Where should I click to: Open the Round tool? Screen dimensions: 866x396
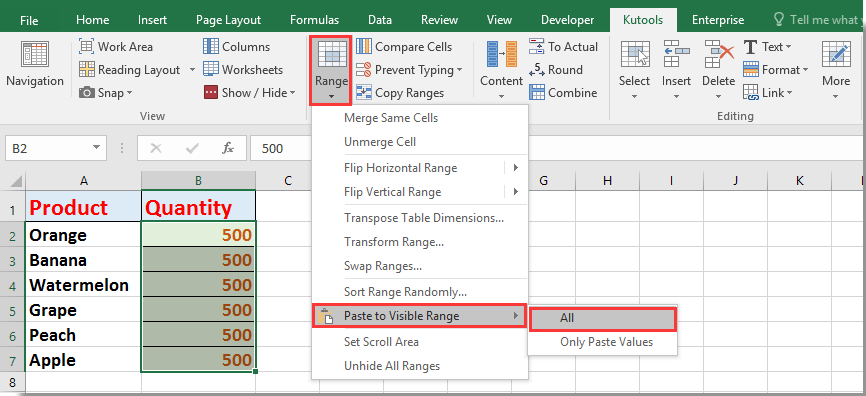pos(556,70)
